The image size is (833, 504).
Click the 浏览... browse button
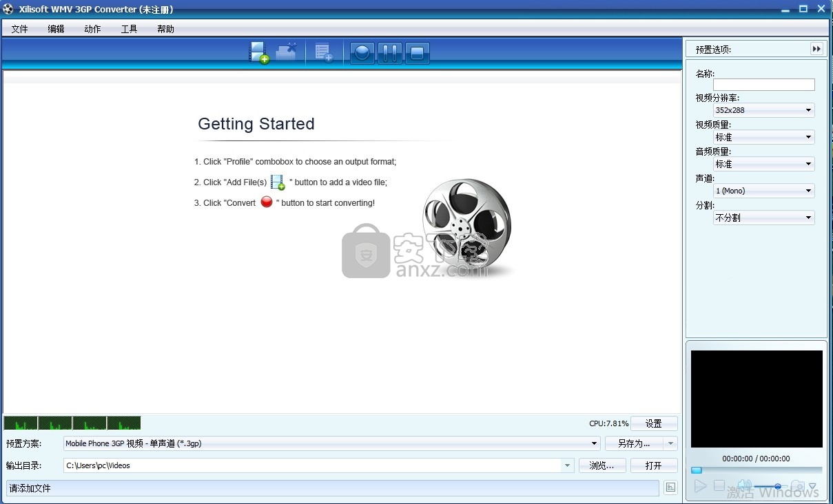(x=601, y=465)
